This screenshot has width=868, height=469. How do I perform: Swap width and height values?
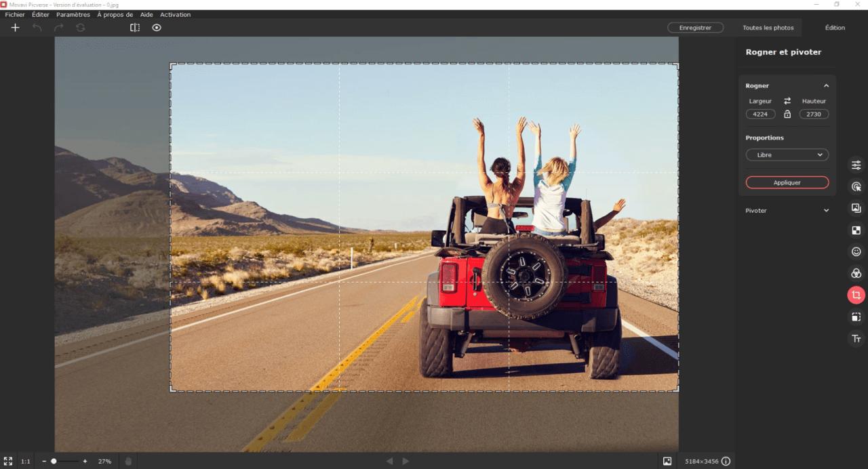787,100
